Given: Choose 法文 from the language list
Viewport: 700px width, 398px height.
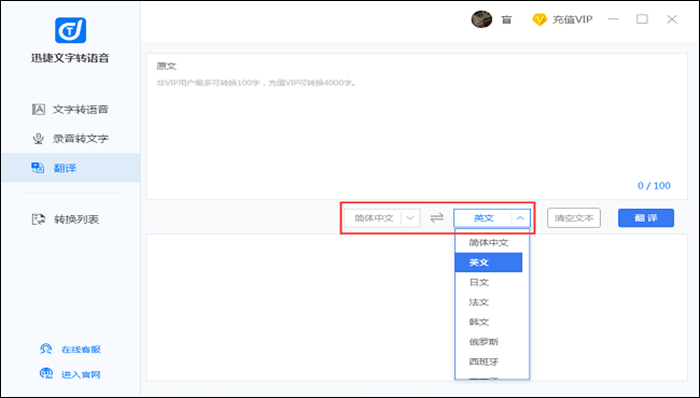Looking at the screenshot, I should (x=489, y=302).
